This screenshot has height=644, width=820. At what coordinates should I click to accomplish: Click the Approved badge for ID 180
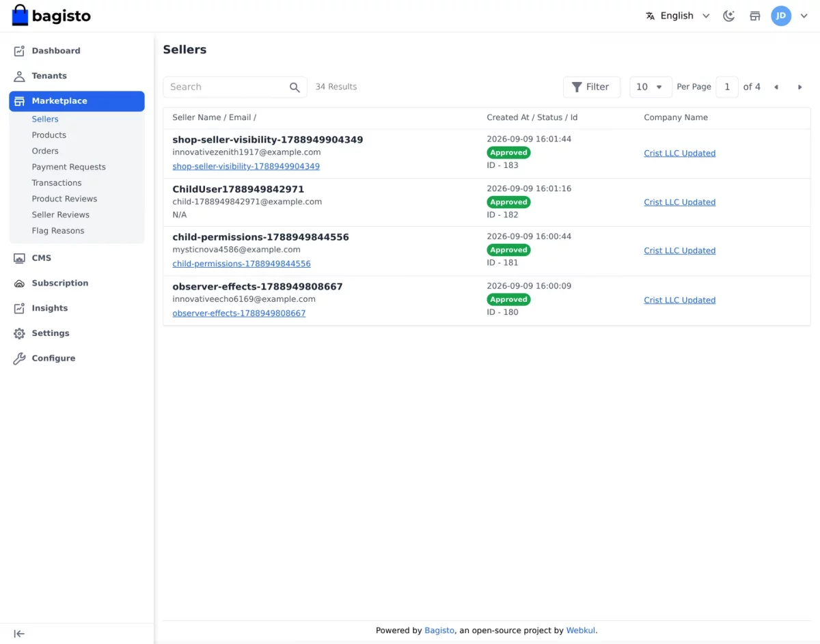click(x=508, y=300)
